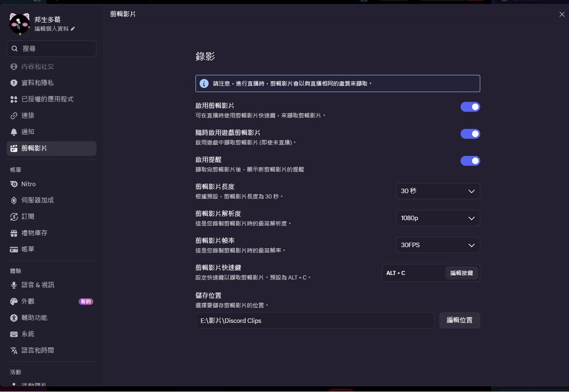The height and width of the screenshot is (392, 569).
Task: Open 已授權的應用程式 settings page
Action: tap(52, 100)
